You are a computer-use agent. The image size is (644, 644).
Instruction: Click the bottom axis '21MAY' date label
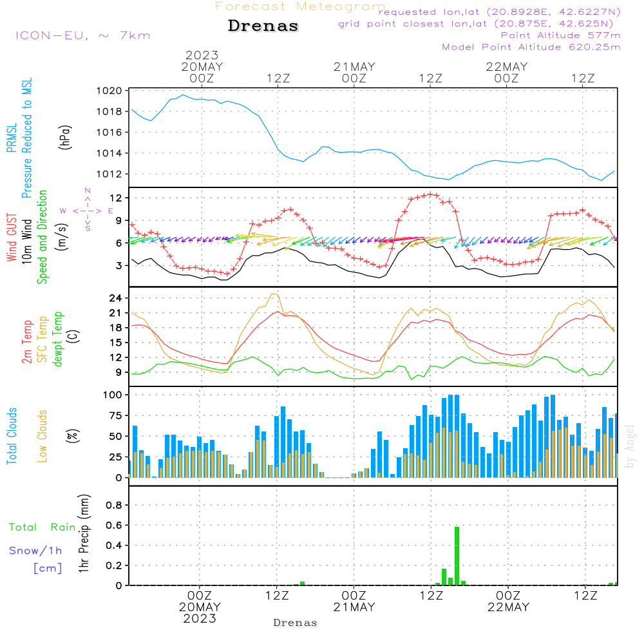tap(354, 607)
